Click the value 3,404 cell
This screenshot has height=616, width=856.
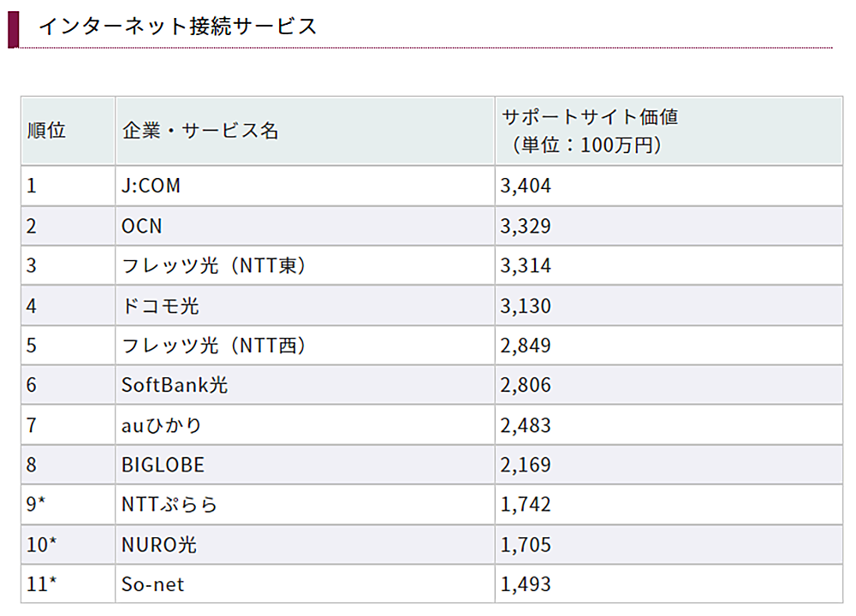coord(526,187)
